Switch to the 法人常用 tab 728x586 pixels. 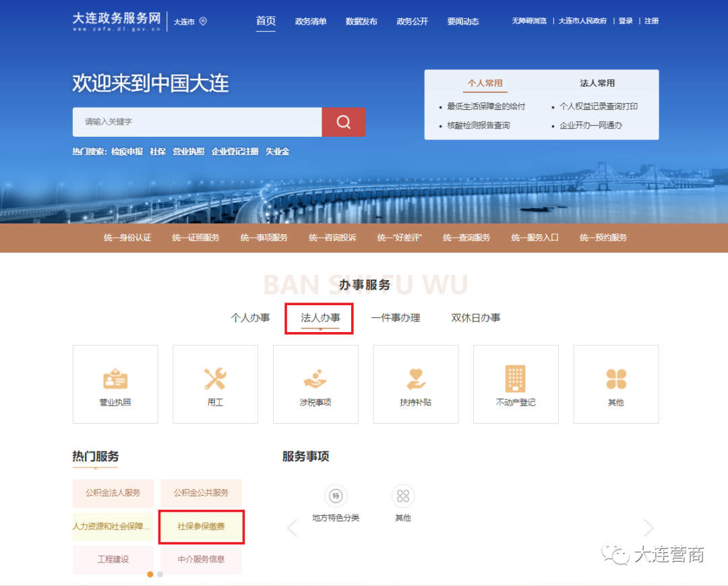tap(597, 84)
